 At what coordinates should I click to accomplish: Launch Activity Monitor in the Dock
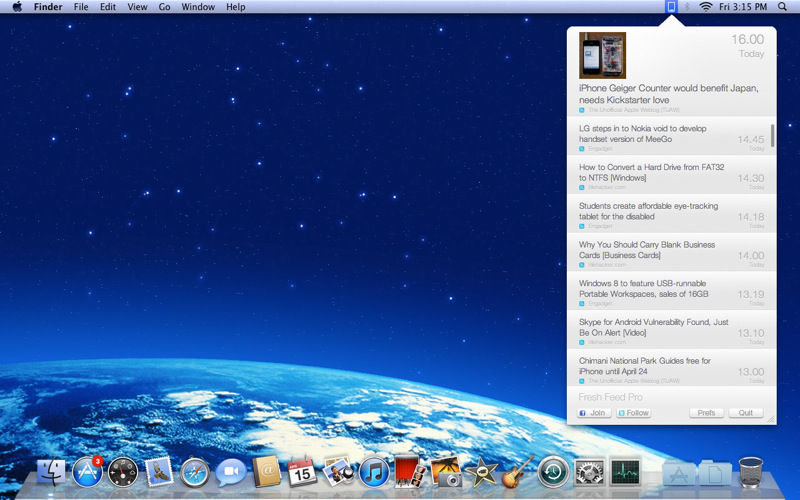click(x=626, y=472)
